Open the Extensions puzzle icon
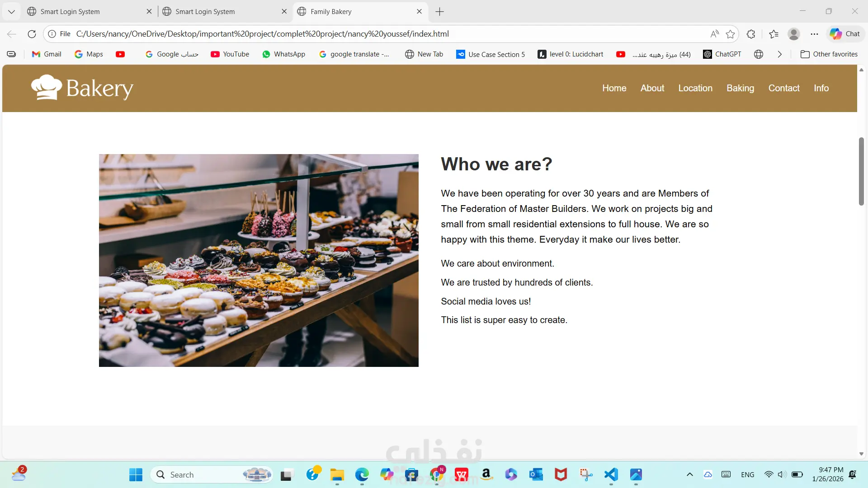The width and height of the screenshot is (868, 488). click(x=751, y=34)
